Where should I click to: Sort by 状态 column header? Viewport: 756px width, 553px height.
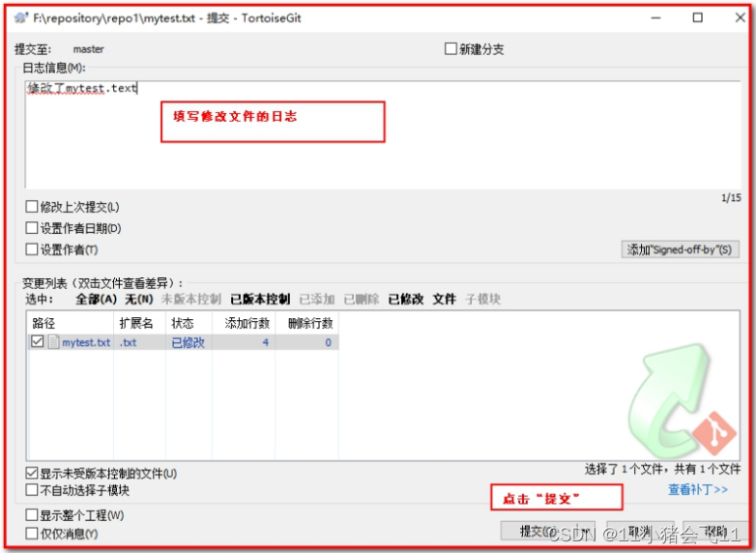189,323
